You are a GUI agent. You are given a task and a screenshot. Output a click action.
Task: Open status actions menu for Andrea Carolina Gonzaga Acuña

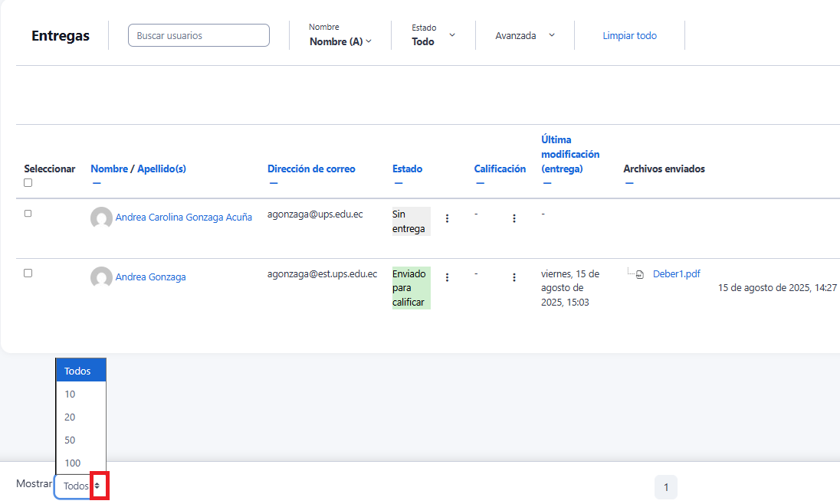pyautogui.click(x=447, y=218)
